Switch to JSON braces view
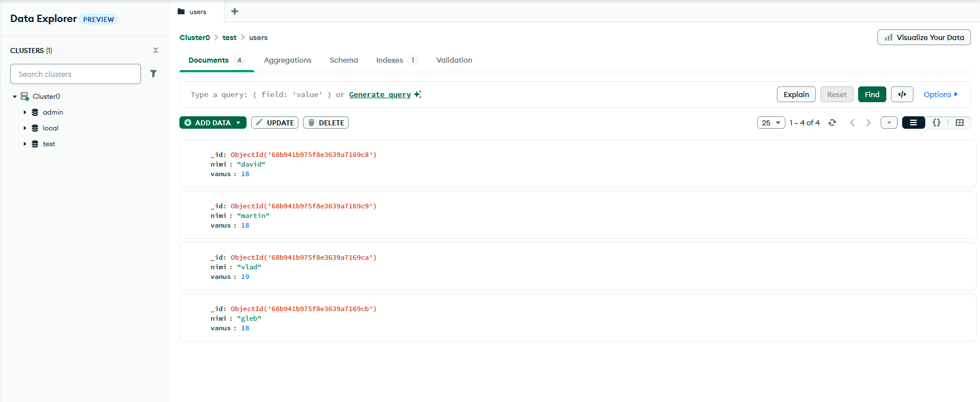 pos(937,123)
